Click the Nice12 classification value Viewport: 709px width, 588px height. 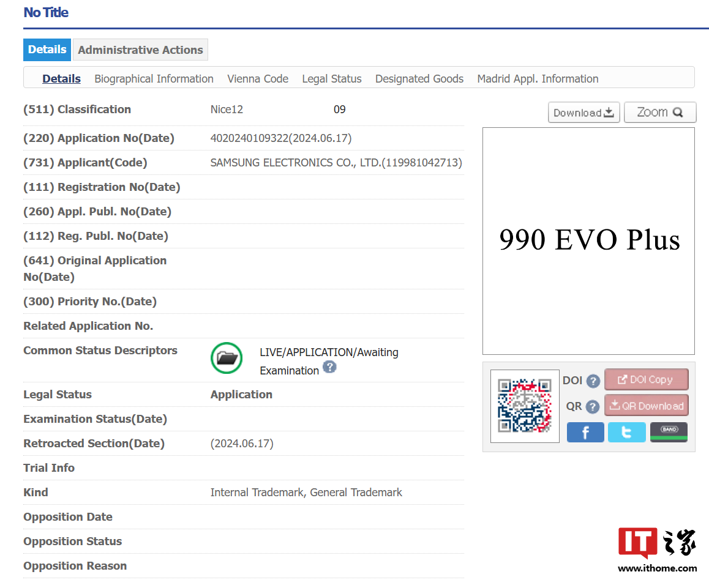227,110
